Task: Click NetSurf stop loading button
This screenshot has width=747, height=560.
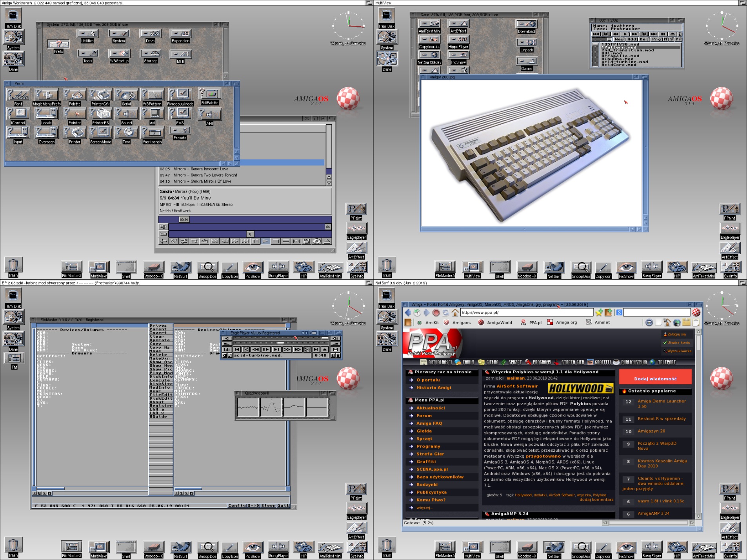Action: coord(436,313)
